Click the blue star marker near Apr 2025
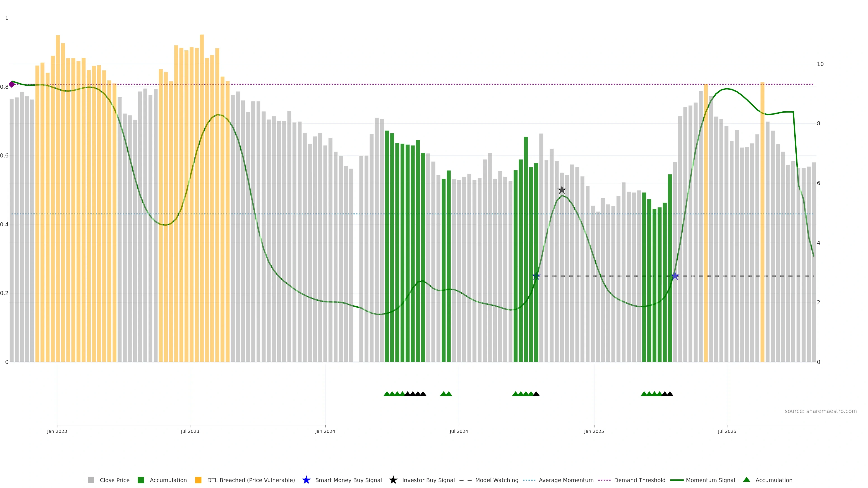Image resolution: width=868 pixels, height=488 pixels. tap(675, 276)
